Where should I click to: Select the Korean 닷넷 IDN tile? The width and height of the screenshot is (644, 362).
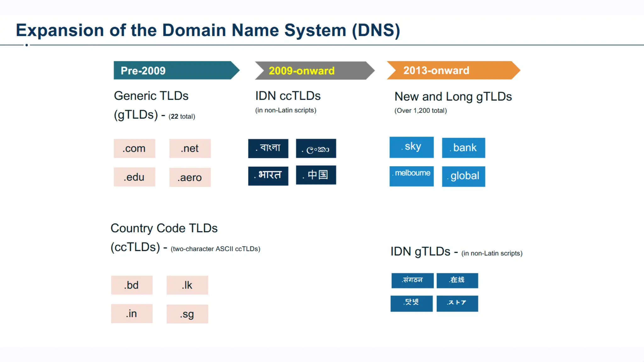pyautogui.click(x=411, y=303)
